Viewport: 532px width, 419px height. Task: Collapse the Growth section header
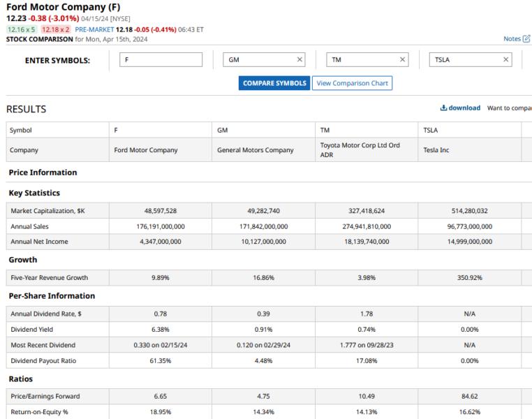(x=23, y=260)
